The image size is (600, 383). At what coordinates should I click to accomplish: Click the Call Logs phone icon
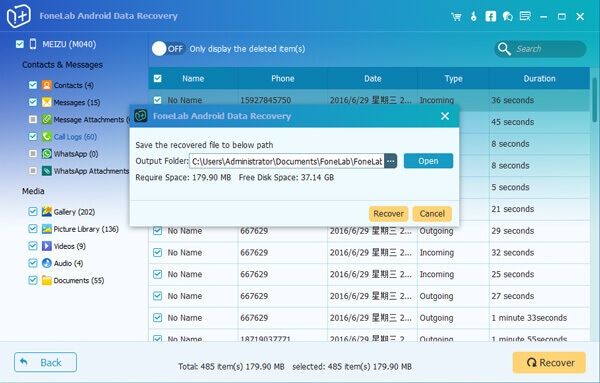coord(47,137)
